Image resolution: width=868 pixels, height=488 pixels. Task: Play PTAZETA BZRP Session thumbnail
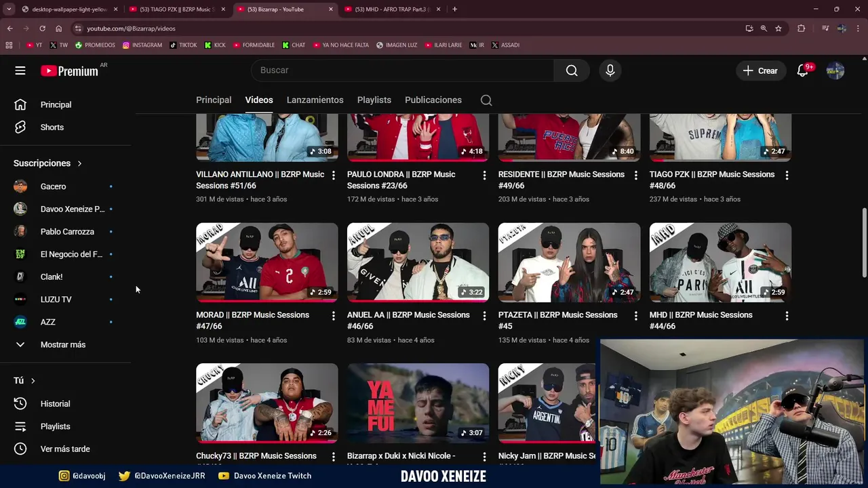point(569,262)
